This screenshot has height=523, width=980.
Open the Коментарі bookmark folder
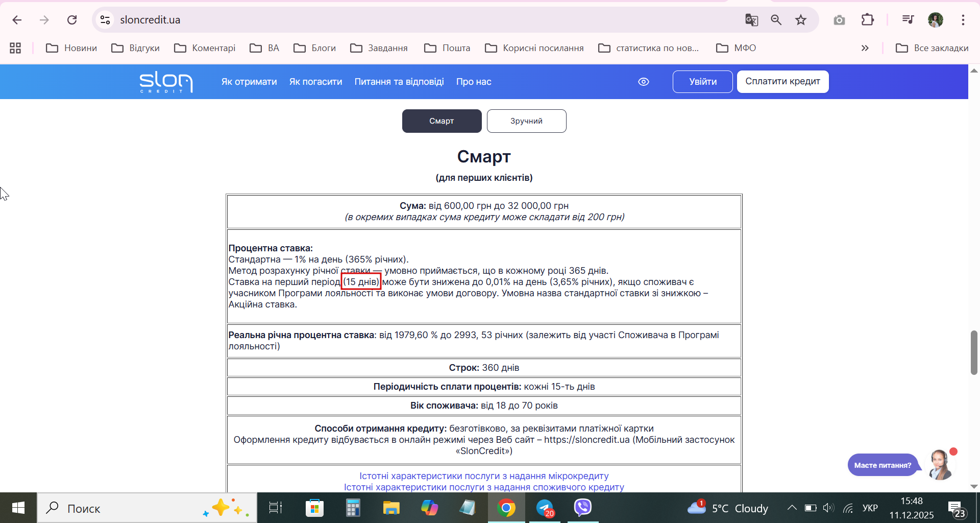(x=205, y=48)
